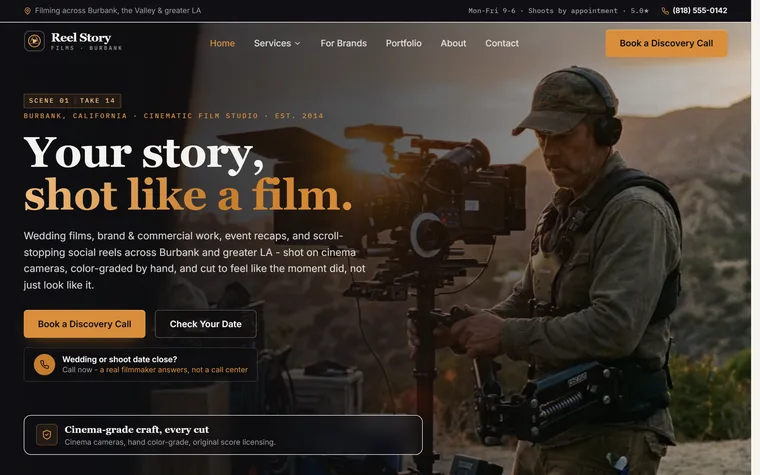Open the Home nav item

point(222,43)
